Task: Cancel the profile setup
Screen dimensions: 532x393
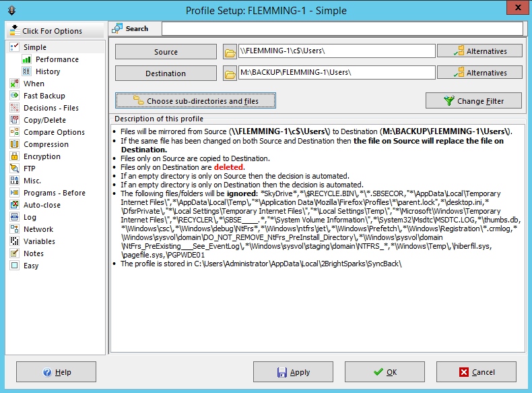Action: click(476, 372)
